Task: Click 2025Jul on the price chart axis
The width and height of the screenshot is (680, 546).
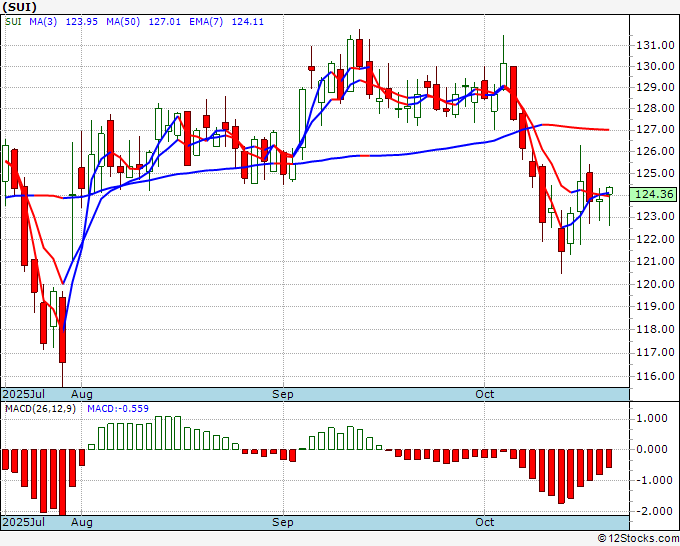Action: tap(23, 394)
